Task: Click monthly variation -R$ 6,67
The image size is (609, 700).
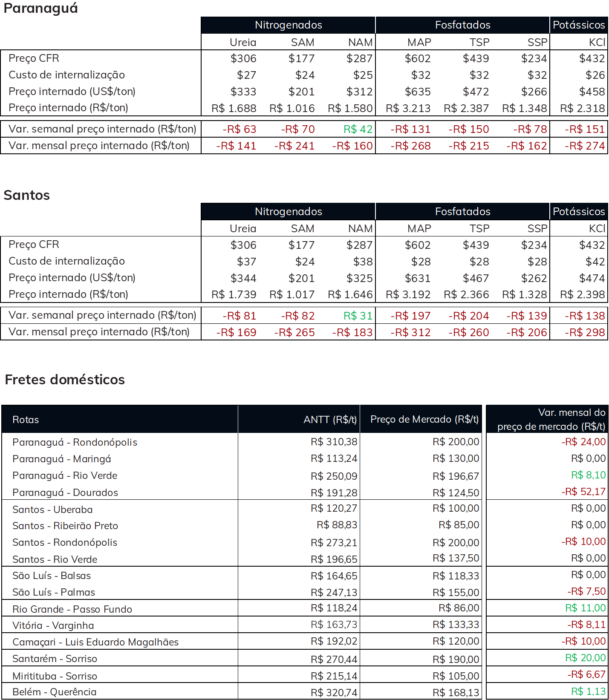Action: pos(586,674)
